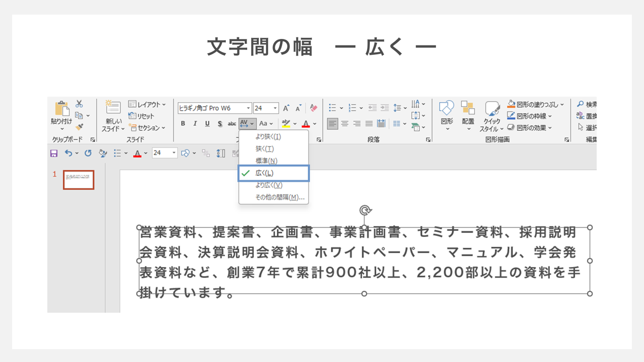Click the rotate handle above text box
This screenshot has width=644, height=362.
click(365, 210)
